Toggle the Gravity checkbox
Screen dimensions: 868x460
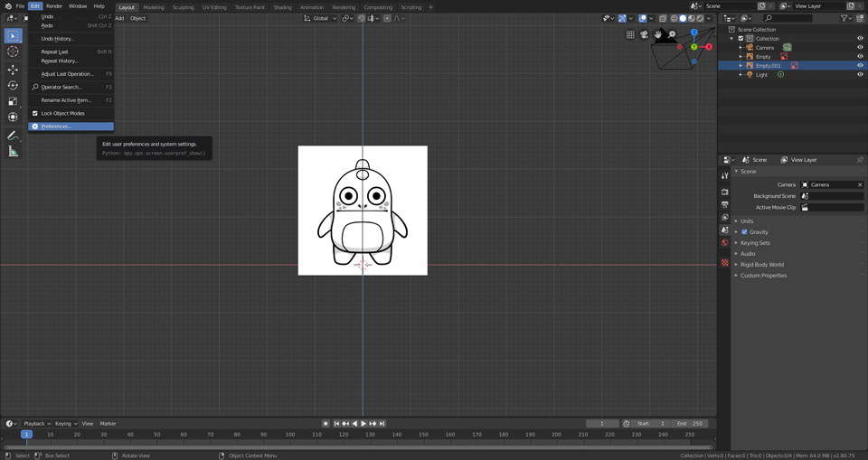(x=744, y=232)
